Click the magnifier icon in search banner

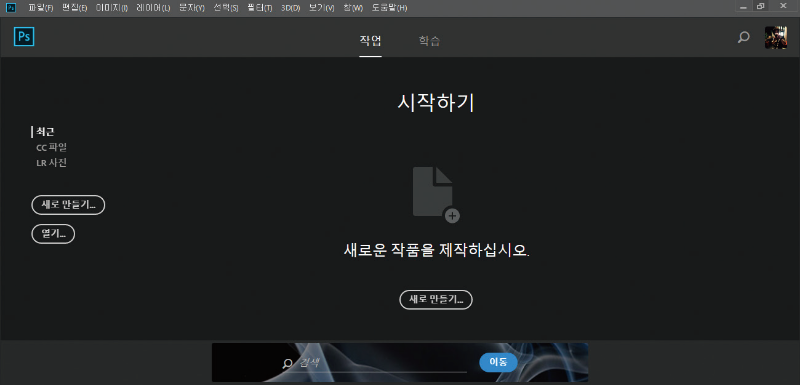[x=288, y=363]
